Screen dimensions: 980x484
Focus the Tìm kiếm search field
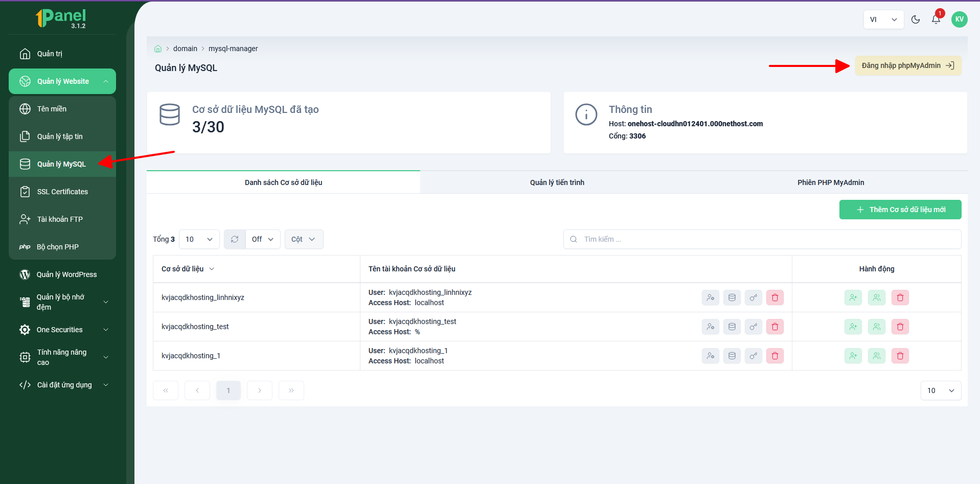[762, 239]
